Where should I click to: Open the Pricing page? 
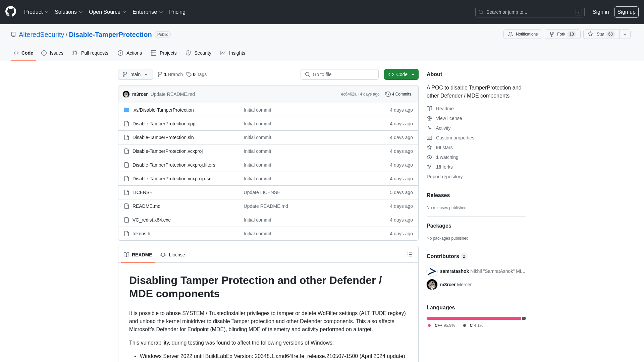click(x=177, y=12)
